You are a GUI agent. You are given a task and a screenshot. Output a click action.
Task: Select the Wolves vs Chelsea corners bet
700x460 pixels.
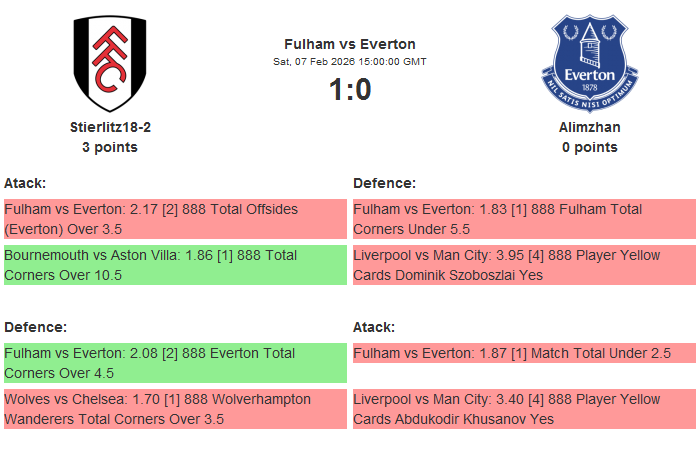point(174,409)
